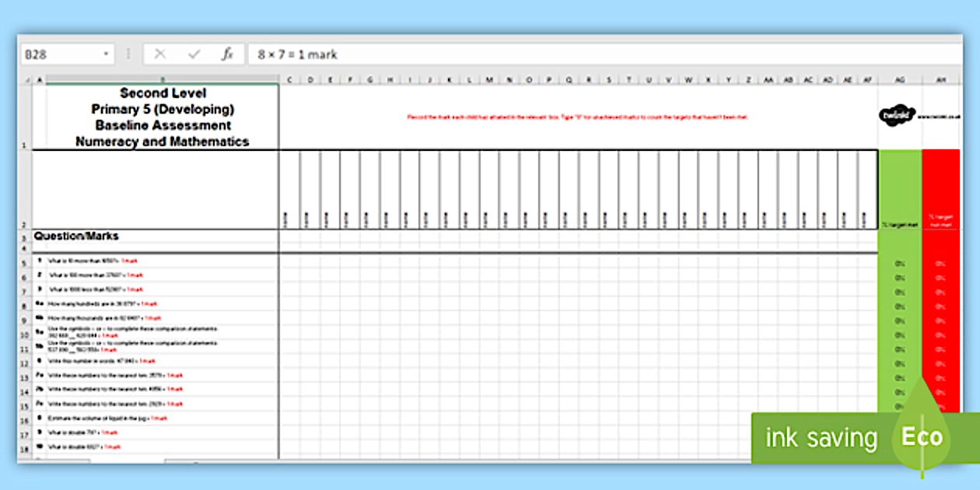Select column AG header

click(900, 79)
